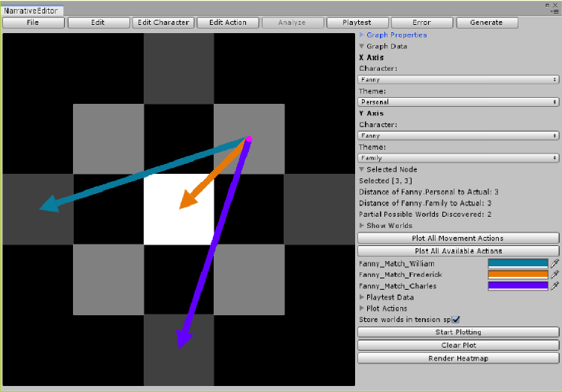
Task: Select the NarrativeEditor tab
Action: tap(32, 11)
